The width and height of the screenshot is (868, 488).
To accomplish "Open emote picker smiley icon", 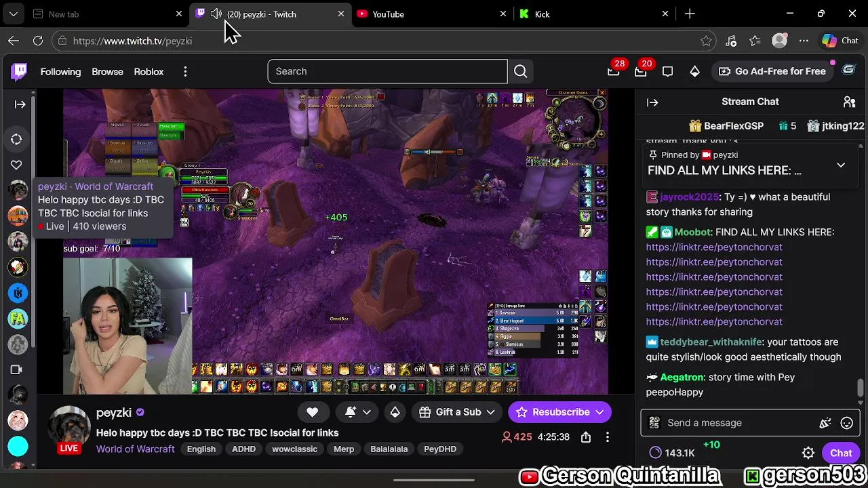I will click(846, 423).
